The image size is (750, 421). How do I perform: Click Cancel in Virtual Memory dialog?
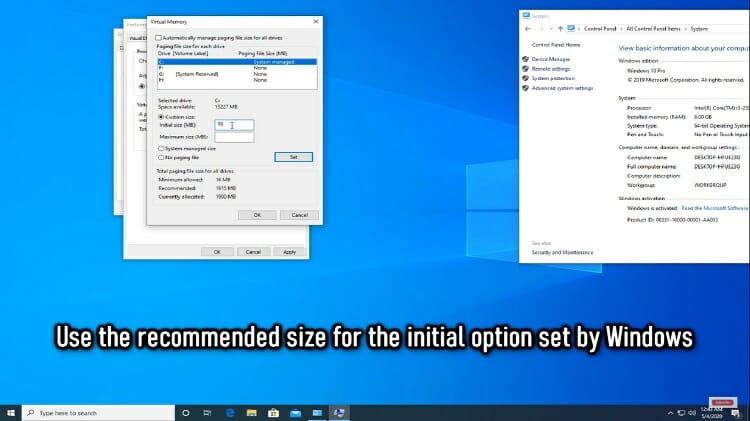[299, 214]
